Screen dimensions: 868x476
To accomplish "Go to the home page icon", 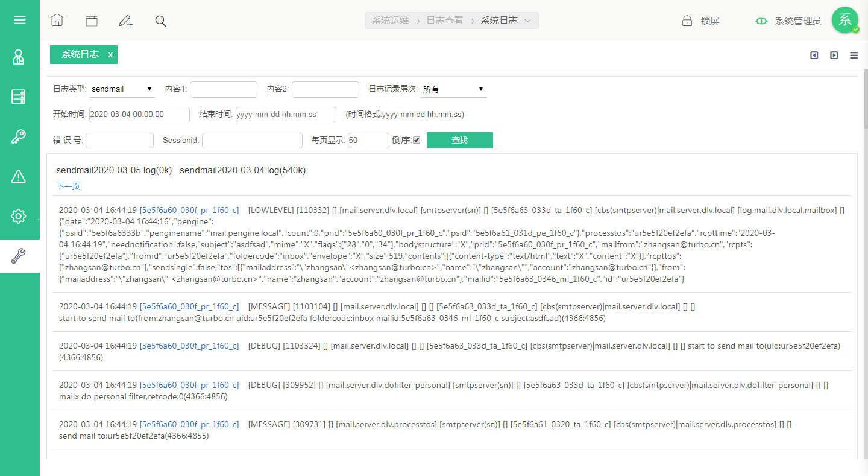I will click(x=57, y=21).
